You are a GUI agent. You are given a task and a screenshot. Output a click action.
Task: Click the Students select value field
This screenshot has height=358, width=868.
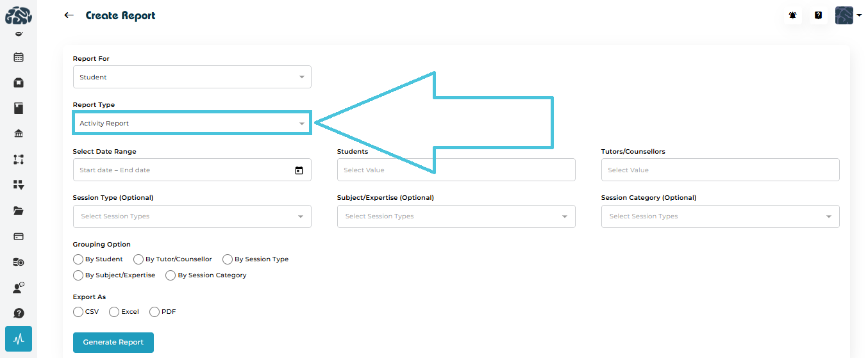(x=456, y=170)
